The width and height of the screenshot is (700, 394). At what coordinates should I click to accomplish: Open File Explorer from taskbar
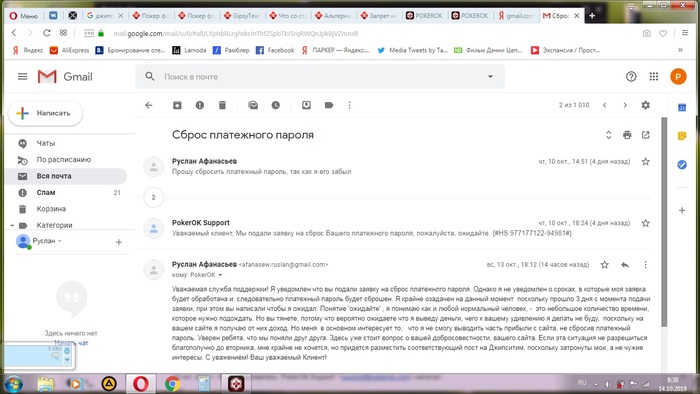point(45,384)
